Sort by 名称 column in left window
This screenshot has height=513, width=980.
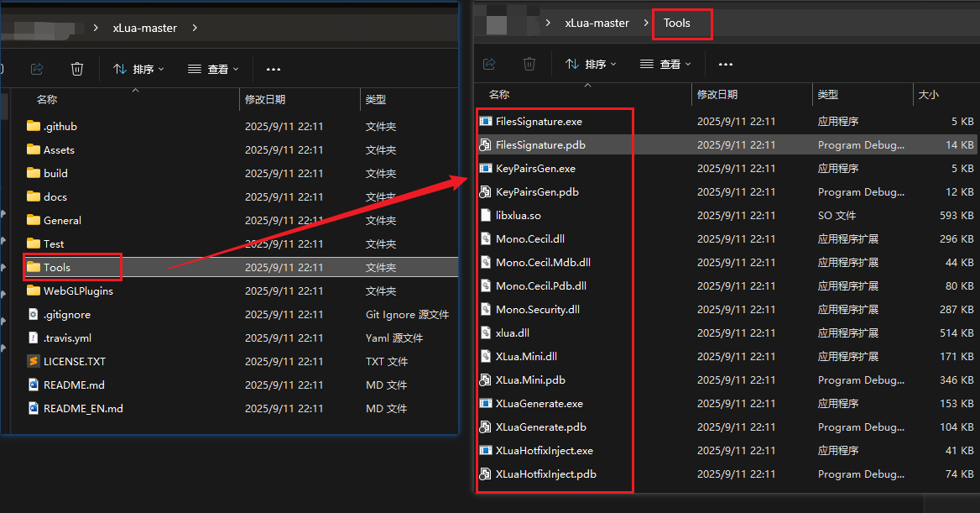click(47, 99)
